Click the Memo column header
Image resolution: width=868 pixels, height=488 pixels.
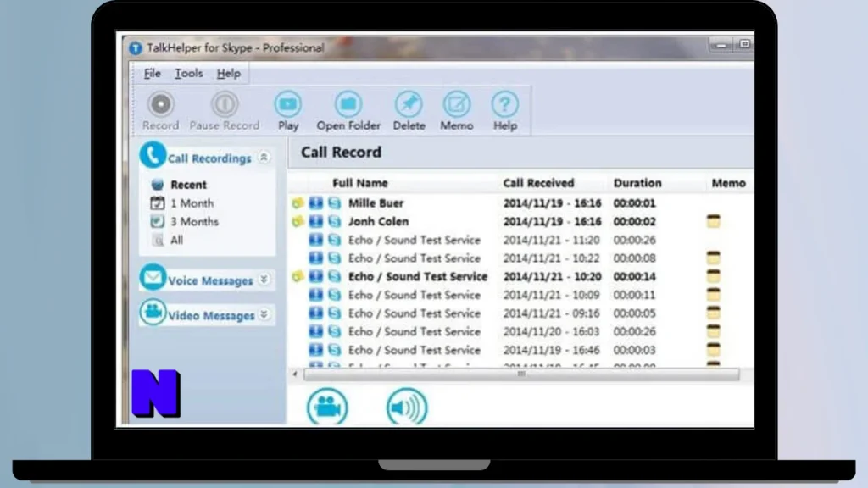pos(728,183)
